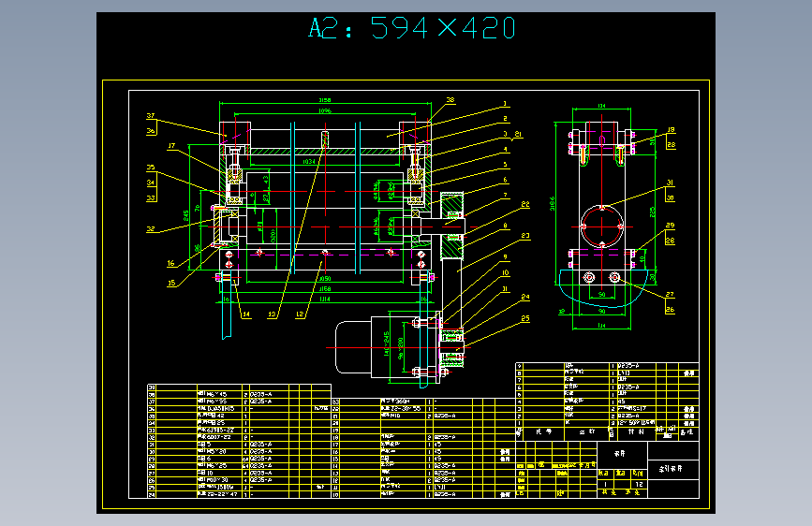Pick part balloon 24 leader label
Viewport: 812px width, 526px height.
(x=525, y=298)
